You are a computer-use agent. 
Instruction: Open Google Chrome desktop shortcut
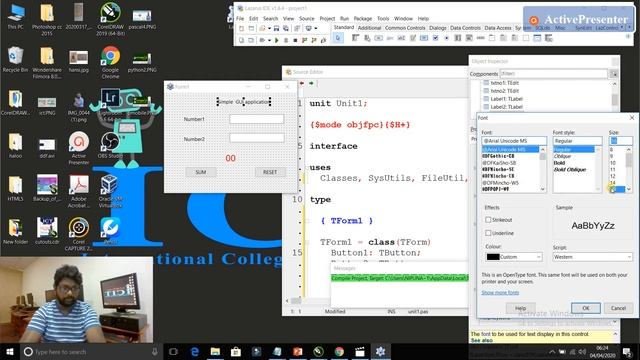(x=110, y=62)
